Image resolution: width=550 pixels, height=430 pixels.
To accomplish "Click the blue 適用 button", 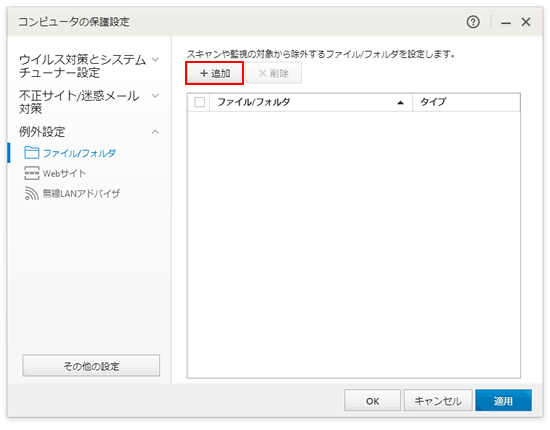I will click(503, 401).
